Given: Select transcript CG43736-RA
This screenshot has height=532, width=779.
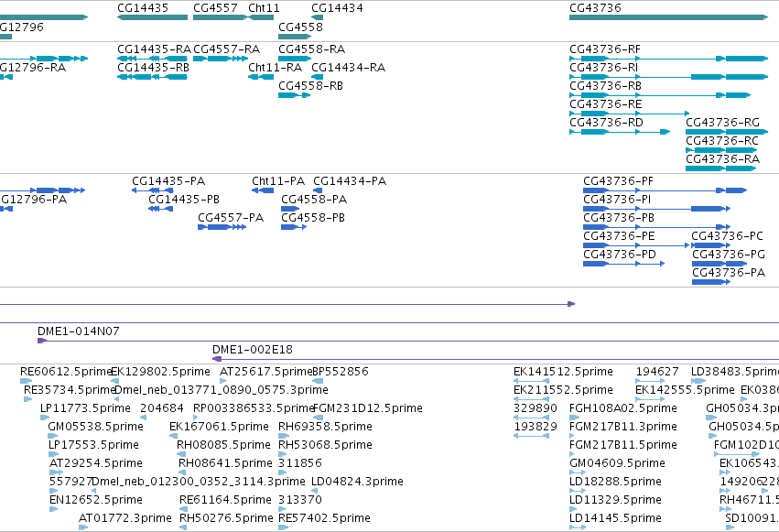Looking at the screenshot, I should coord(722,159).
